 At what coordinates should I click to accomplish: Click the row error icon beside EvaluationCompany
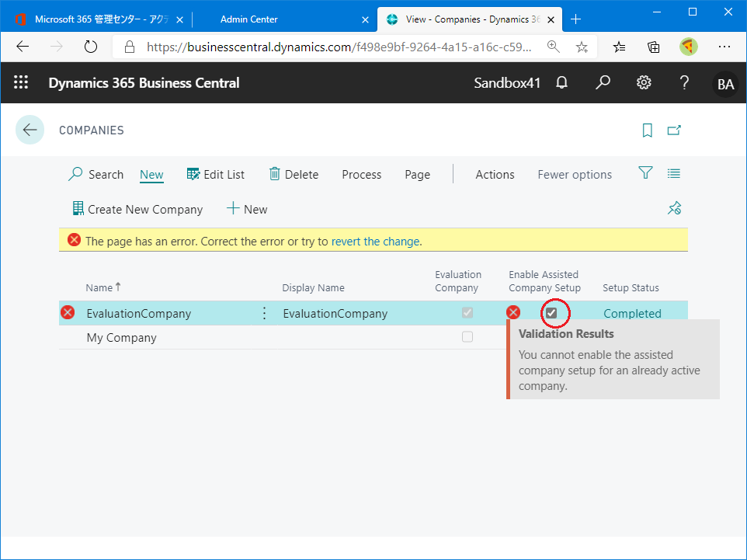point(68,313)
